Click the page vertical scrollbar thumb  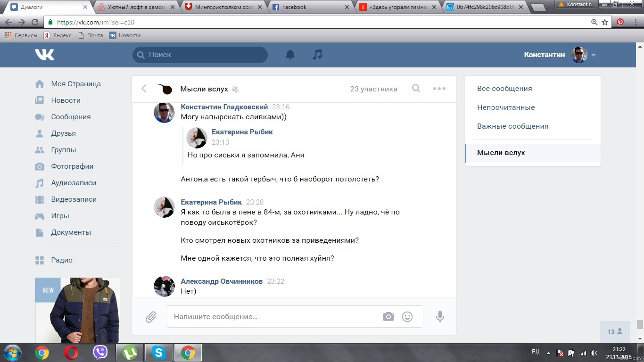coord(640,325)
